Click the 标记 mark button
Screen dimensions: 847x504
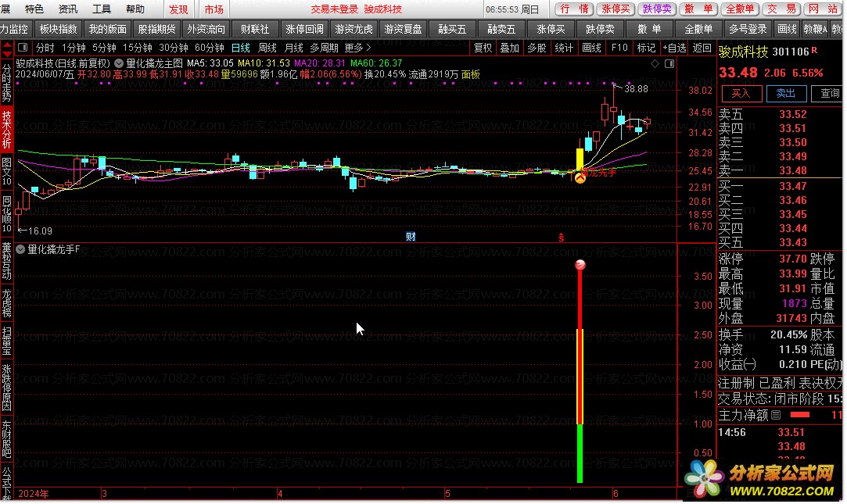(x=646, y=48)
